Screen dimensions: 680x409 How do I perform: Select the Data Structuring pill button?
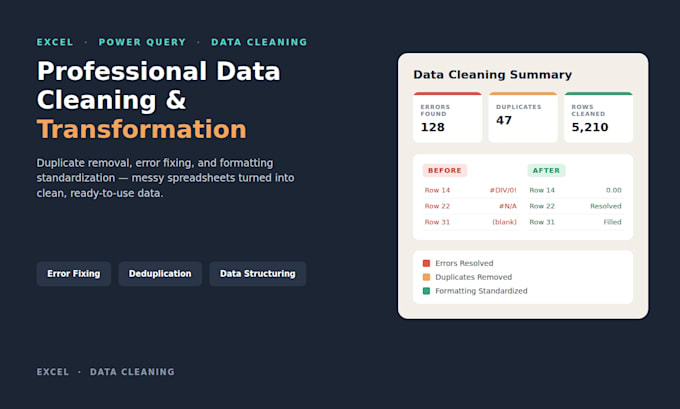(258, 274)
